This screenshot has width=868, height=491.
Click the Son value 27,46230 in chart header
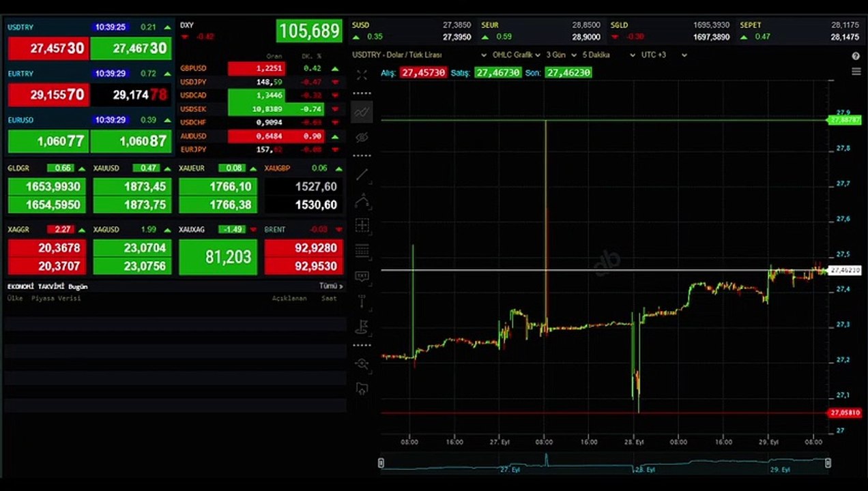tap(568, 72)
